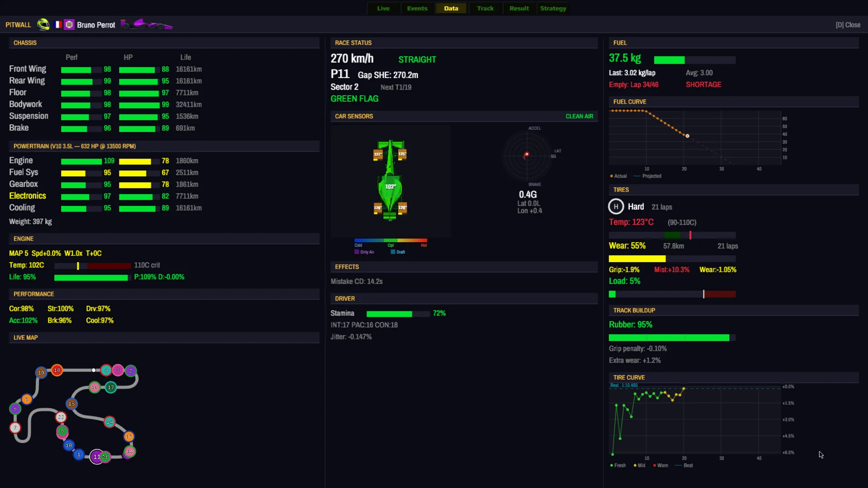Open the Track tab
This screenshot has height=488, width=868.
485,8
